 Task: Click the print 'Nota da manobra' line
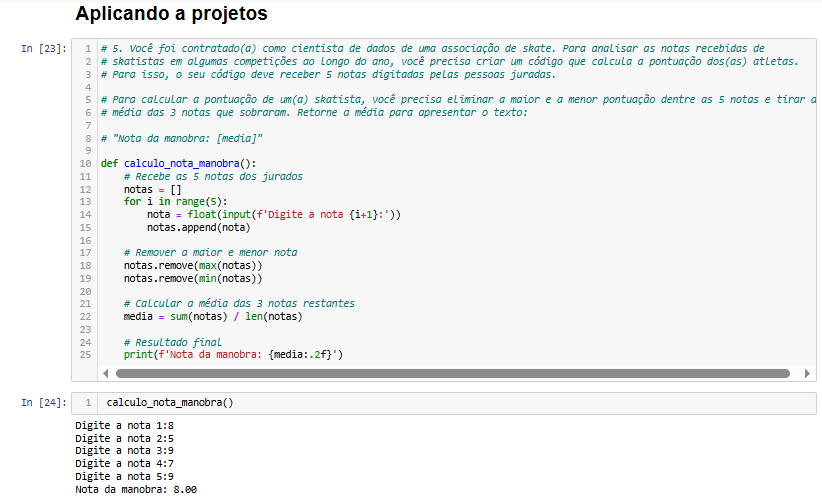233,355
